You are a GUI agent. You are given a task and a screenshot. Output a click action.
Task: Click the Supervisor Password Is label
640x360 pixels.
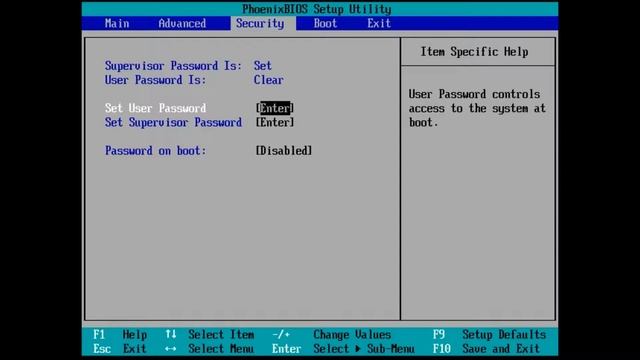click(173, 66)
